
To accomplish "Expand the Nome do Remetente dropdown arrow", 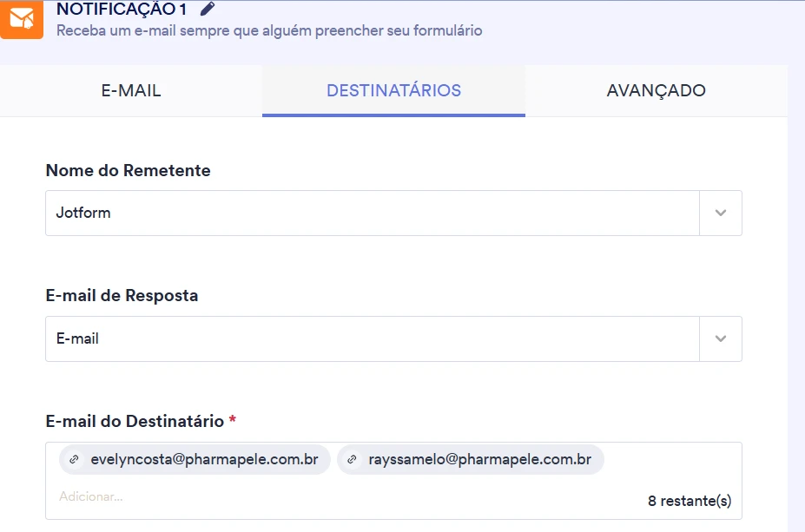I will [x=720, y=213].
